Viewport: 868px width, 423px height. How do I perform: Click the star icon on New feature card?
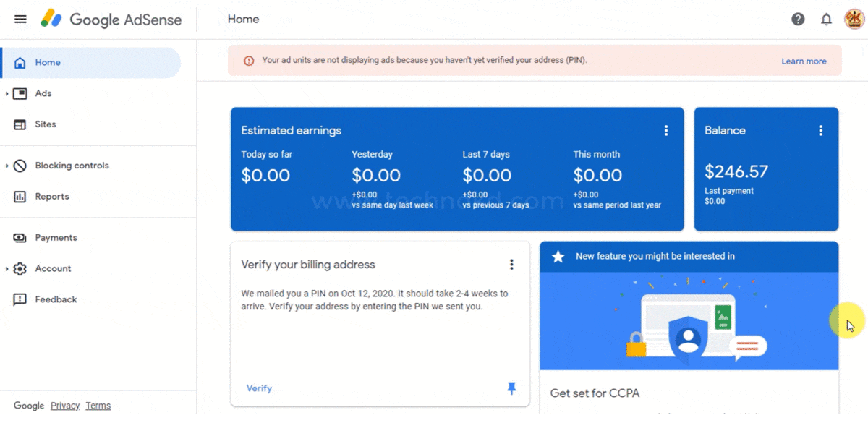pyautogui.click(x=558, y=256)
